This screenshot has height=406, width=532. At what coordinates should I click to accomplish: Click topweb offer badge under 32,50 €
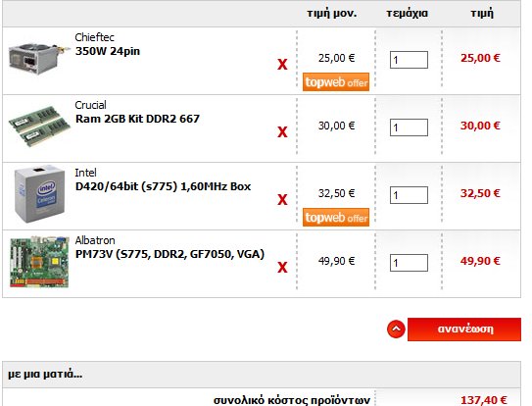(336, 217)
